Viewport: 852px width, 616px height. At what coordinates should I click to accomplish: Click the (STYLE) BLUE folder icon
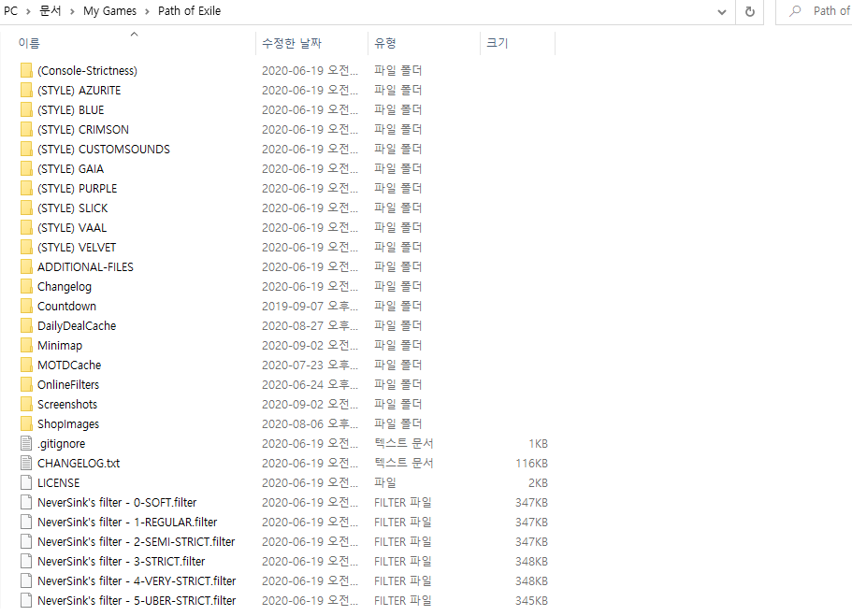point(26,109)
